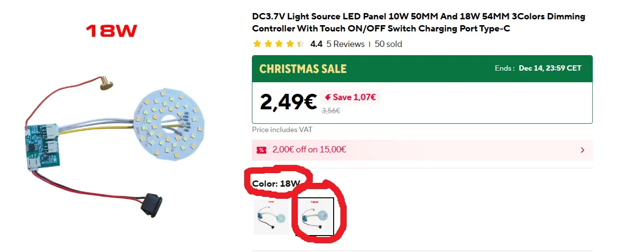The width and height of the screenshot is (644, 252).
Task: Click the red percent coupon icon
Action: point(261,150)
